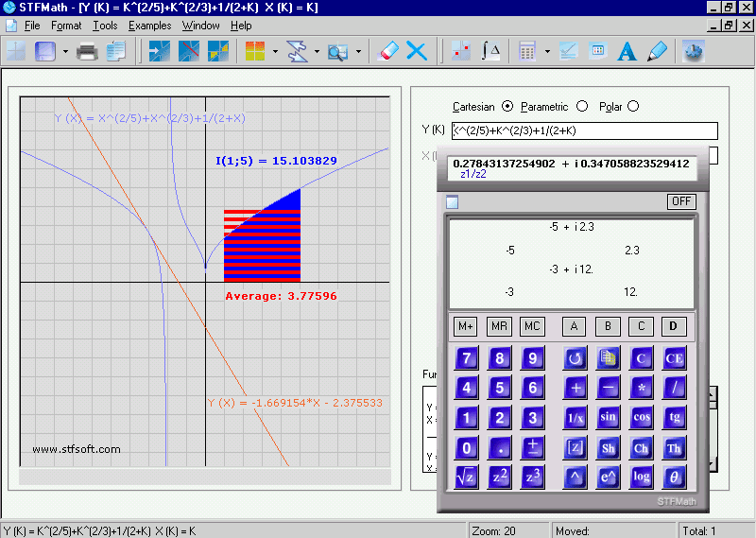
Task: Open the Tools menu
Action: click(105, 26)
